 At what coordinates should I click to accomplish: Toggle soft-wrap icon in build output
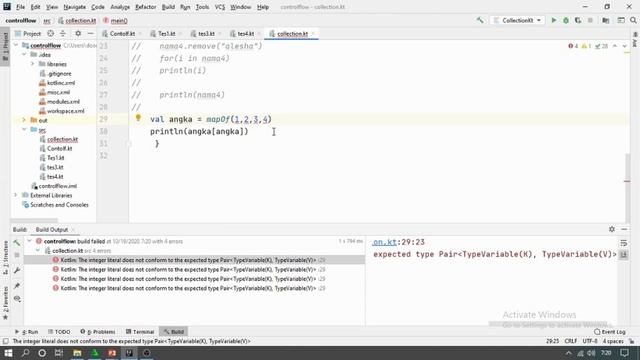click(624, 243)
